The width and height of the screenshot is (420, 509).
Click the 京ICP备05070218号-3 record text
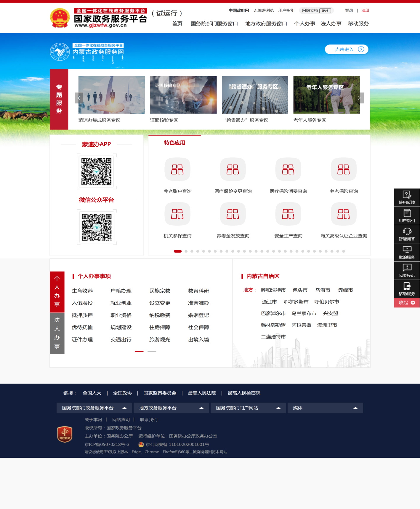click(x=107, y=444)
